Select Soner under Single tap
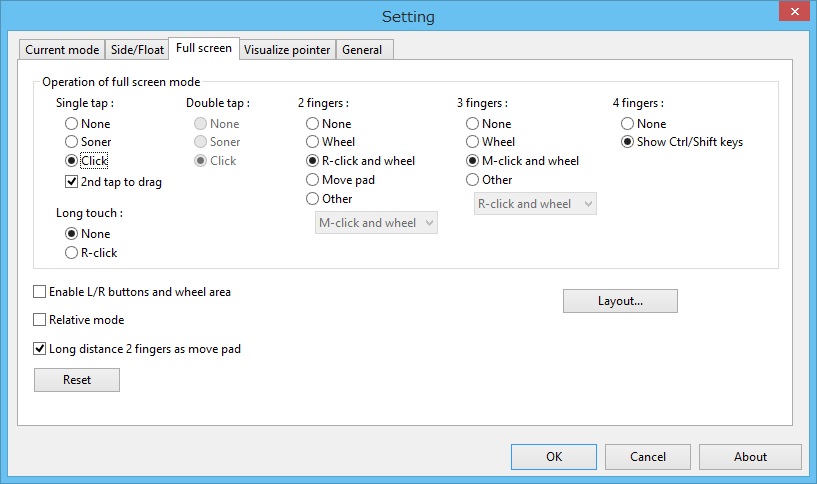The height and width of the screenshot is (484, 817). [x=72, y=142]
